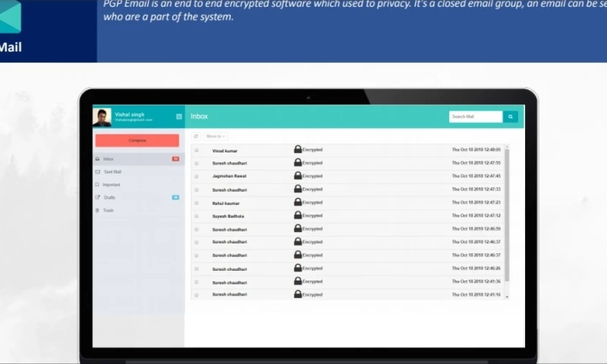
Task: Open the mail from Jagmohan Rawat
Action: click(x=229, y=176)
